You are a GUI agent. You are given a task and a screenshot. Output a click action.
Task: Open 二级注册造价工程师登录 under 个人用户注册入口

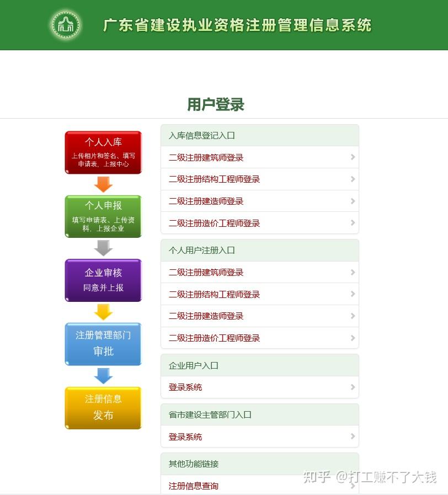coord(259,338)
